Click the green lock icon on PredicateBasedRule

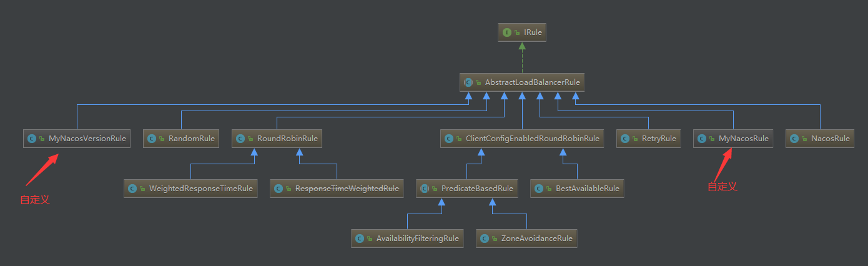click(435, 189)
